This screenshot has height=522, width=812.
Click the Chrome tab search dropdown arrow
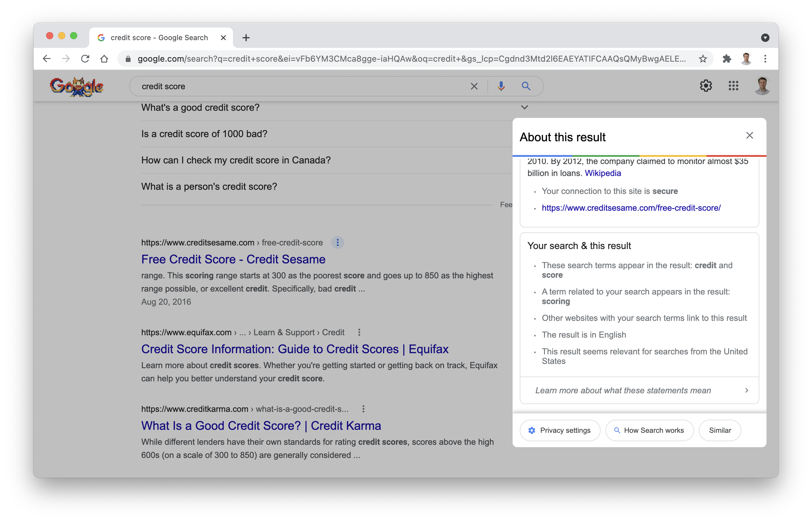coord(765,38)
